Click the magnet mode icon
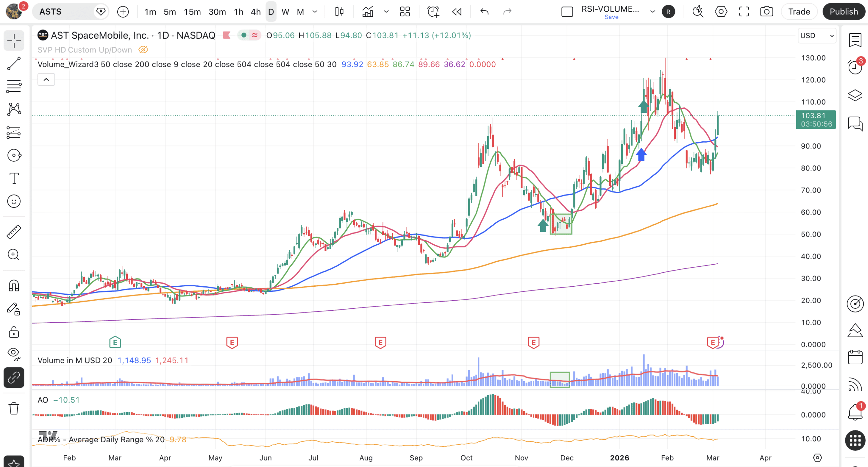 tap(14, 286)
